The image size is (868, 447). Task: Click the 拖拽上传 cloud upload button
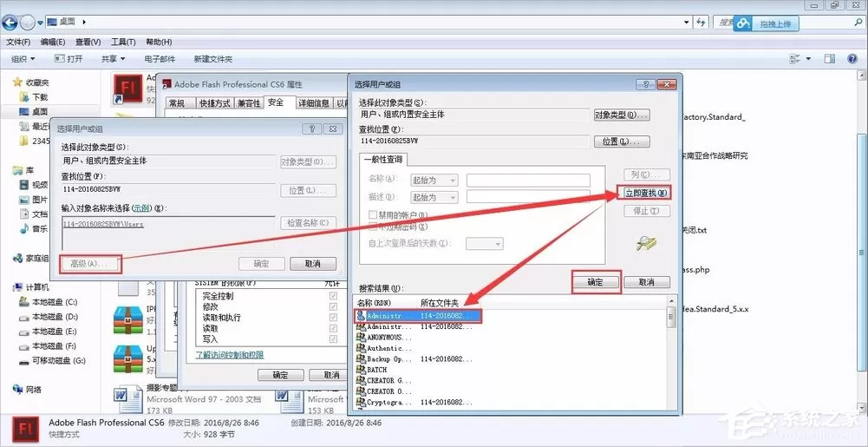click(767, 23)
